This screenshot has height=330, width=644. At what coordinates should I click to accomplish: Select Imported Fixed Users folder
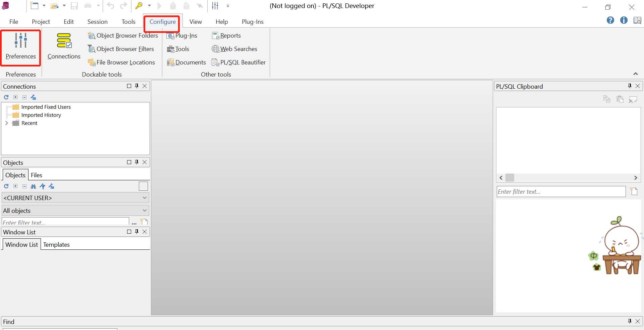[x=46, y=107]
